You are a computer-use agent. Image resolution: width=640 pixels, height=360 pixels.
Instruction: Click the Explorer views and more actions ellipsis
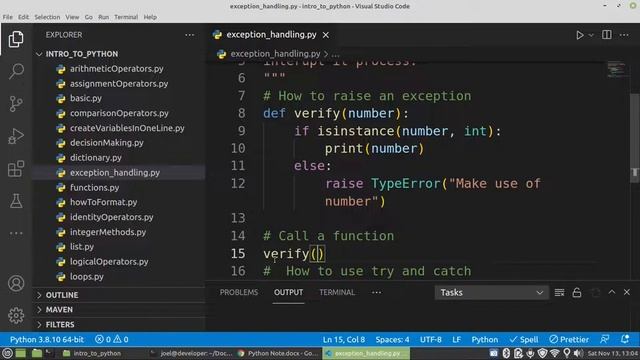click(189, 35)
